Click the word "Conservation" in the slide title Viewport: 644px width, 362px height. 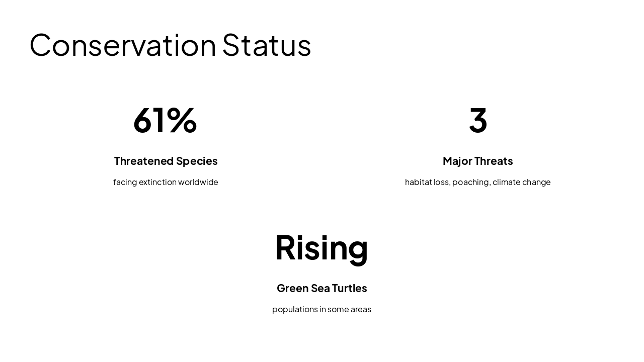[123, 45]
